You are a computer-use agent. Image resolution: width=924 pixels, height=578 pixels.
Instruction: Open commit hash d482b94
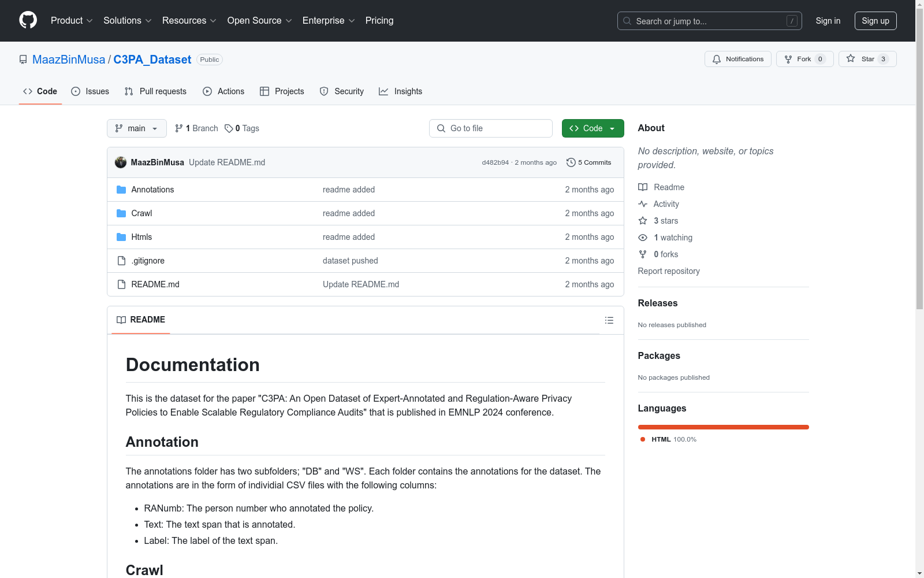(x=495, y=162)
